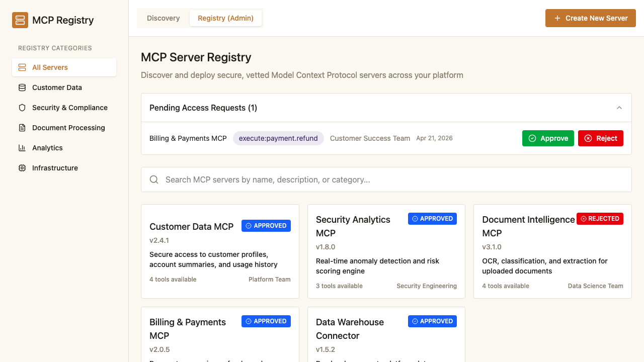Click version v1.5.2 text
The image size is (644, 362).
[x=326, y=349]
